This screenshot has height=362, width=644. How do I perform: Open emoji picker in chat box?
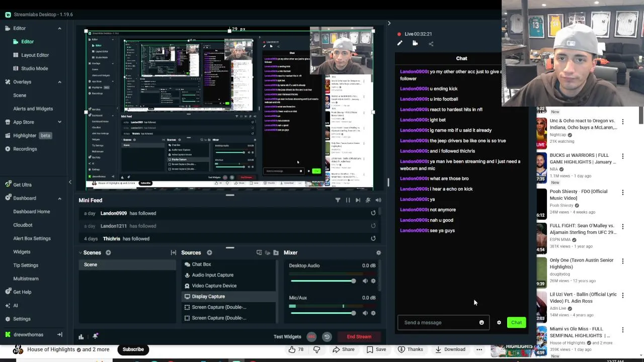click(481, 323)
